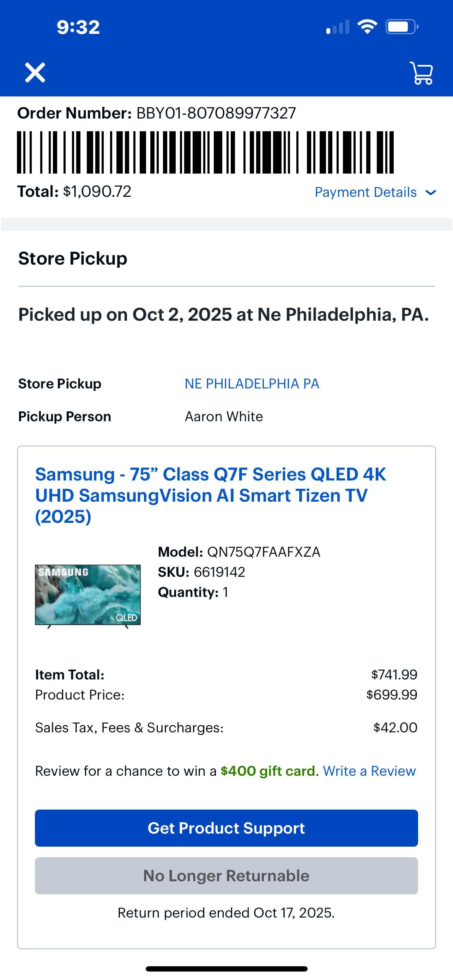Open NE PHILADELPHIA PA store link

[x=252, y=383]
